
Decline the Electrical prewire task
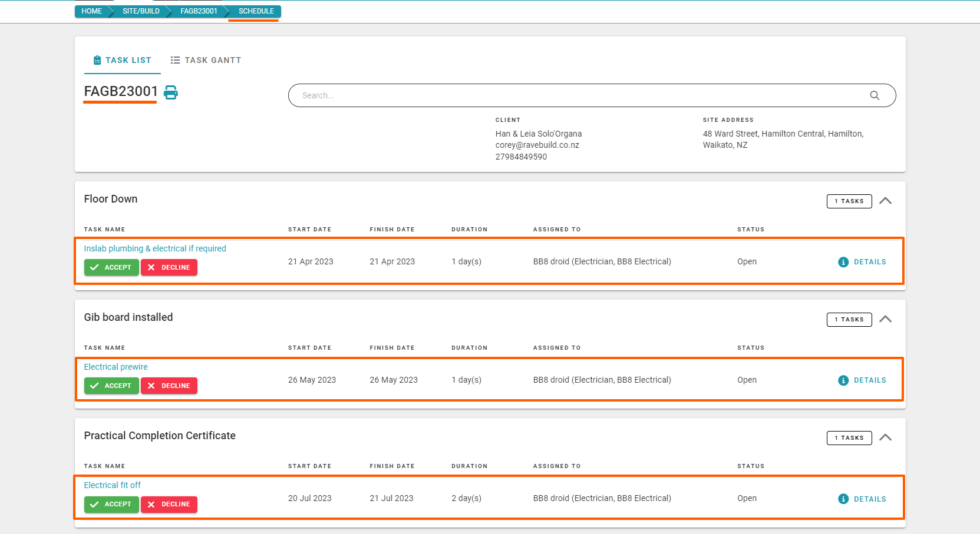click(169, 386)
